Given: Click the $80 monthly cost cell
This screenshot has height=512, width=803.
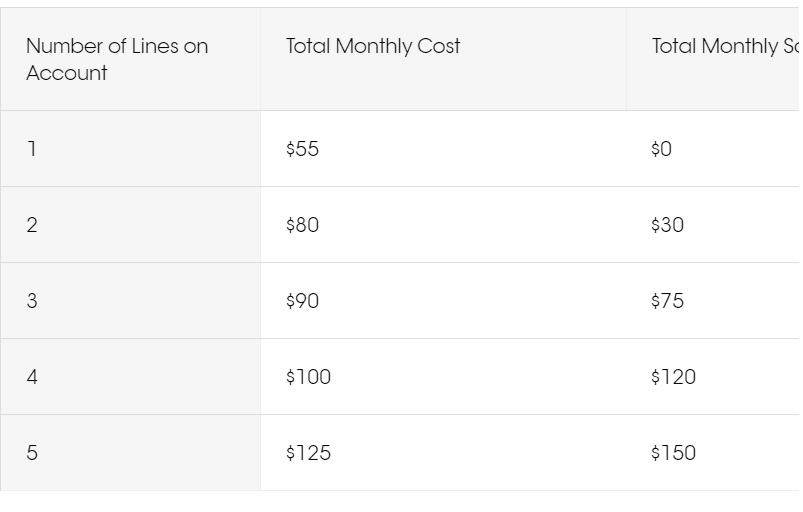Looking at the screenshot, I should click(443, 225).
